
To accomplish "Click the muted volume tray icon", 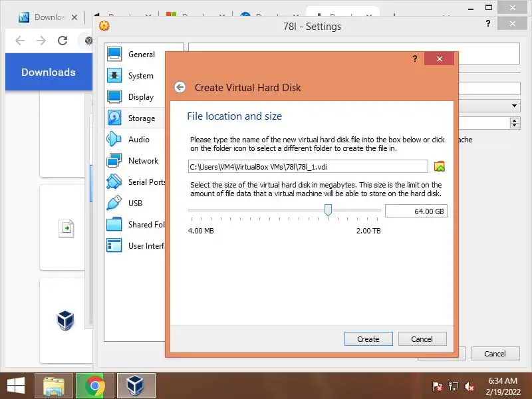I will tap(469, 386).
